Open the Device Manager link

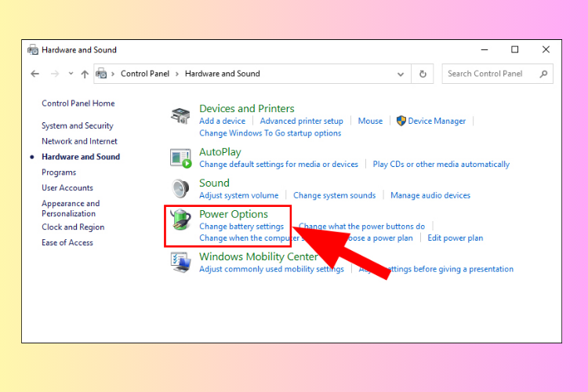pos(437,122)
